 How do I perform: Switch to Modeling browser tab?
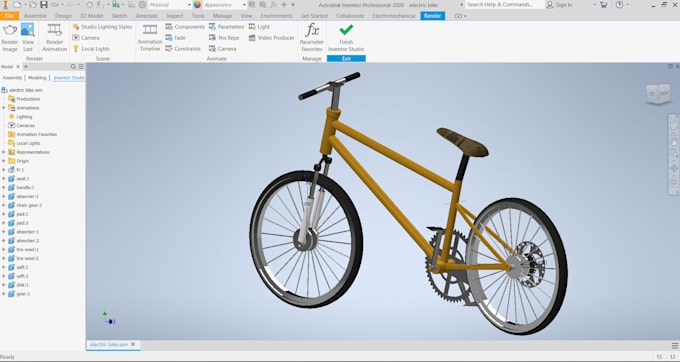click(x=37, y=78)
